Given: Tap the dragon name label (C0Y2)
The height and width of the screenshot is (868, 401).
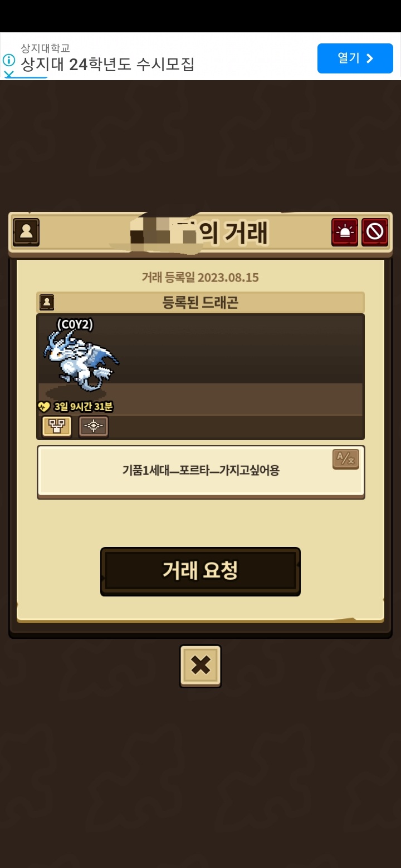Looking at the screenshot, I should (75, 324).
